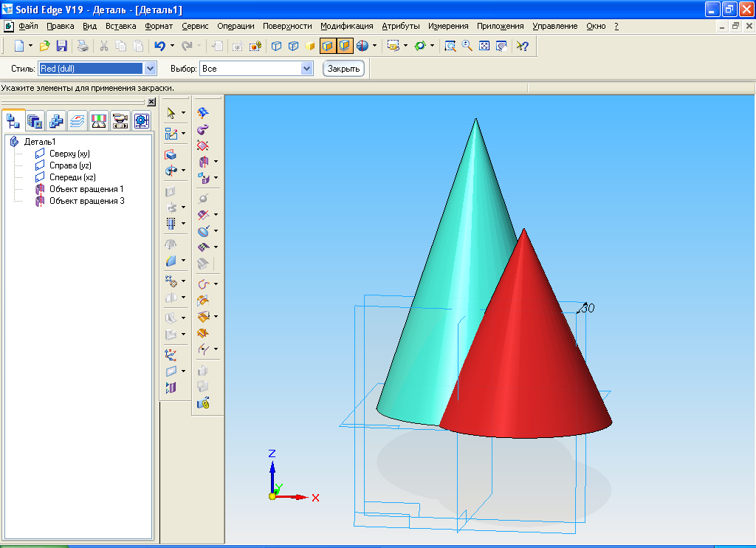Toggle the Shaded display mode button

pos(327,46)
